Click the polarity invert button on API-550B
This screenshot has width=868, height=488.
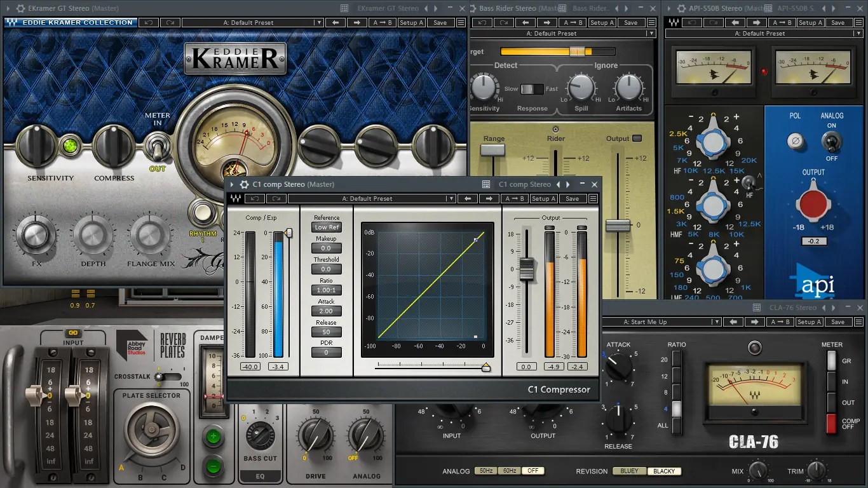click(795, 141)
